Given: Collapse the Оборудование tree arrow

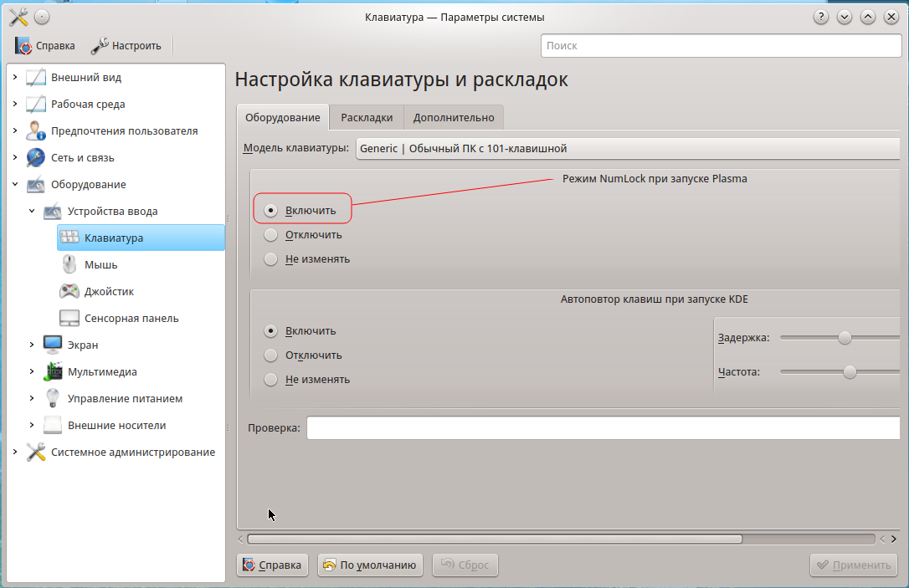Looking at the screenshot, I should [15, 184].
